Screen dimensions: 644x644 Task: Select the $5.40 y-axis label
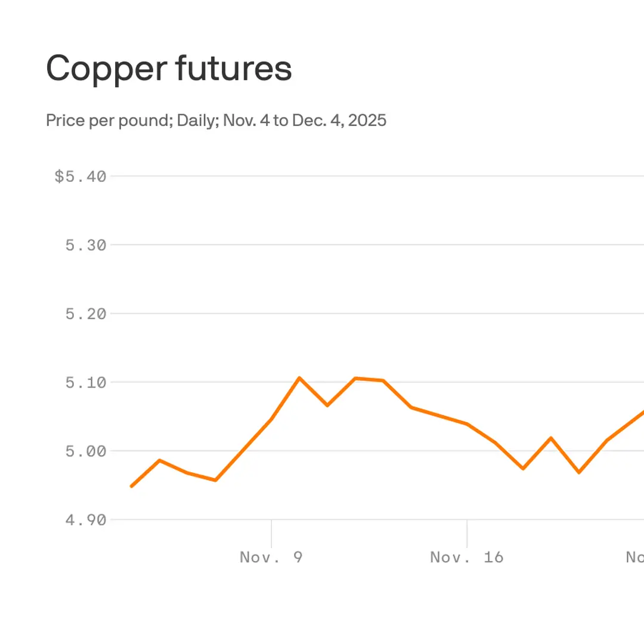(x=80, y=177)
